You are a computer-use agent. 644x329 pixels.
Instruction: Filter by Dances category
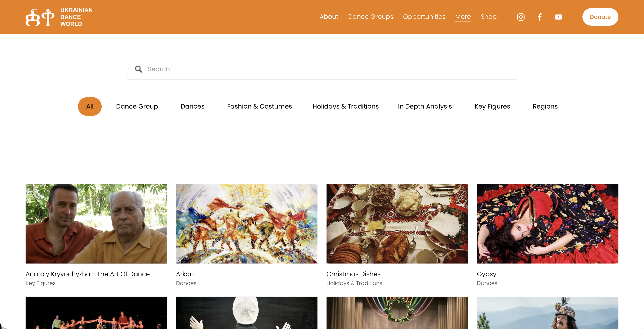[193, 106]
